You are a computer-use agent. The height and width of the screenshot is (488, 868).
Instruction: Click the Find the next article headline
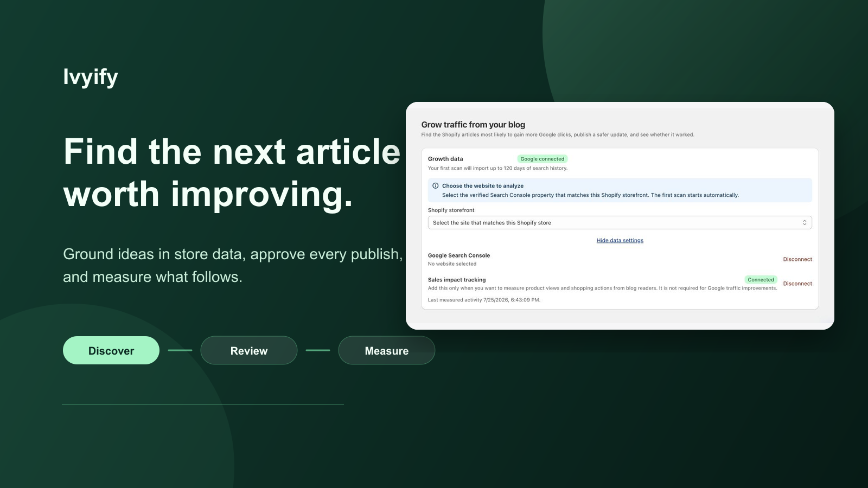(x=232, y=172)
